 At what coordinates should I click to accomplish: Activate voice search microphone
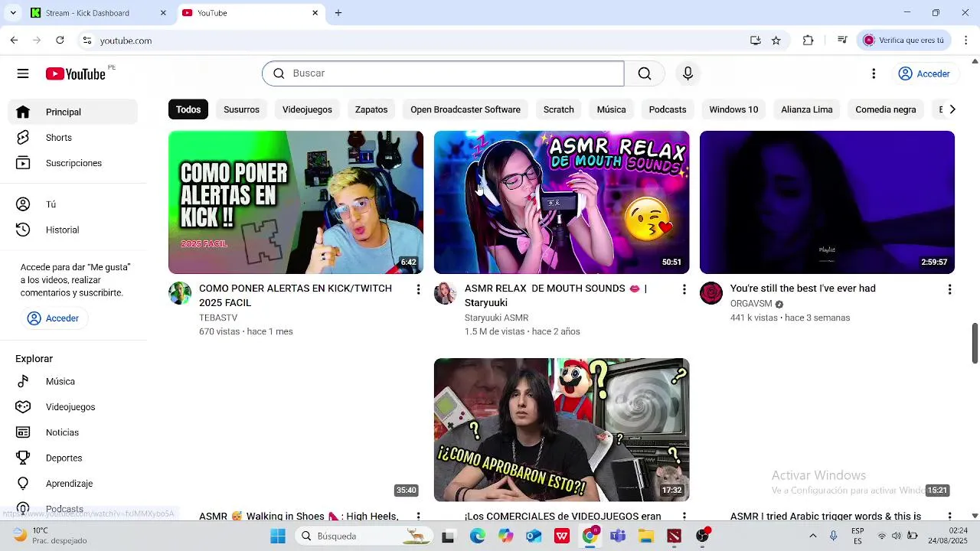click(688, 73)
